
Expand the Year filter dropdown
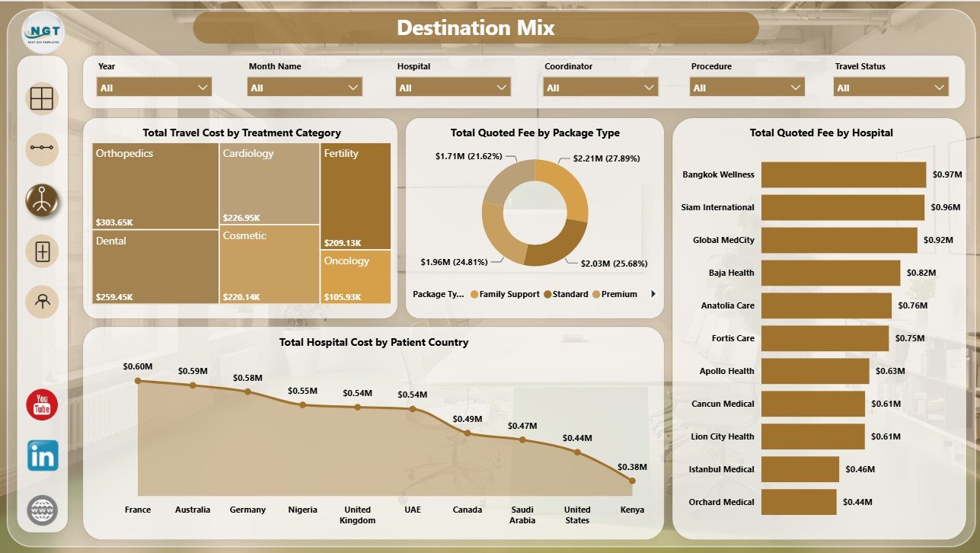pyautogui.click(x=154, y=88)
